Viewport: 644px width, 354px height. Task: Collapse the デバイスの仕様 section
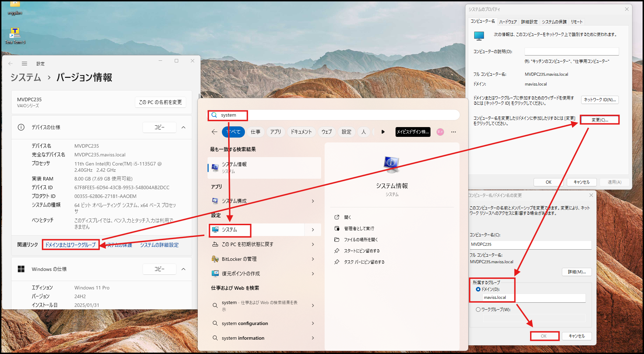click(183, 127)
